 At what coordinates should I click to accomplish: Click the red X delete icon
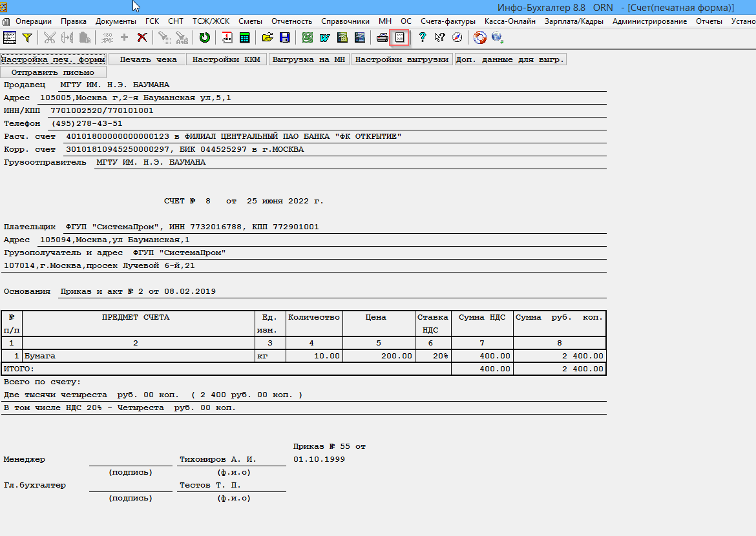(142, 37)
